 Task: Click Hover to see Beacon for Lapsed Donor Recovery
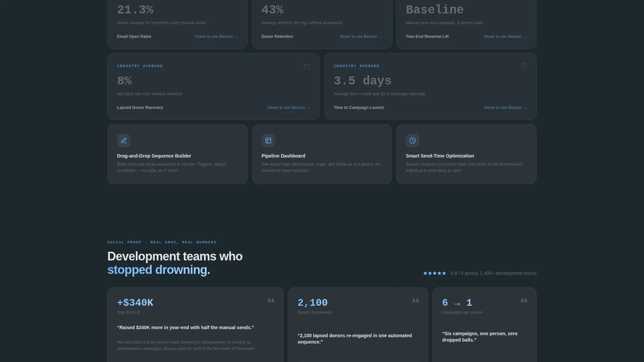coord(288,108)
